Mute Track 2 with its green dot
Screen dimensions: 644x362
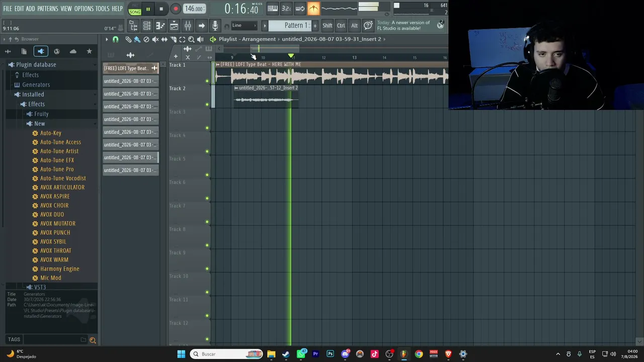pos(207,105)
